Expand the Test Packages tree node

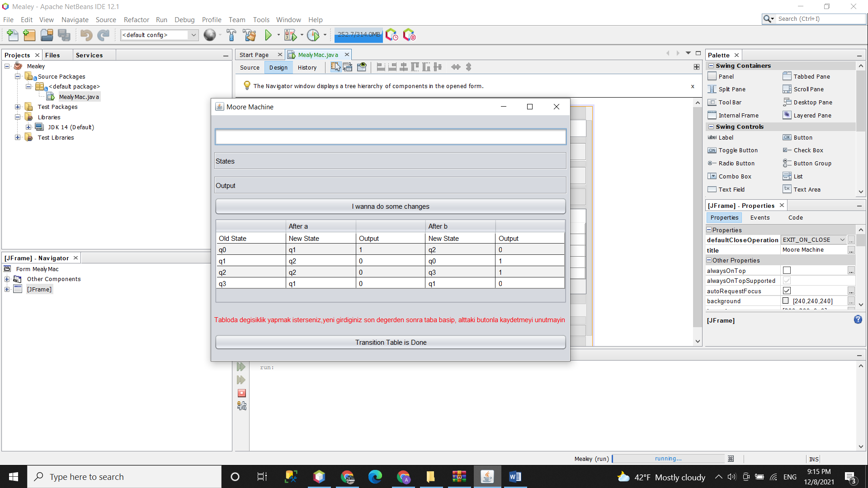click(x=18, y=107)
